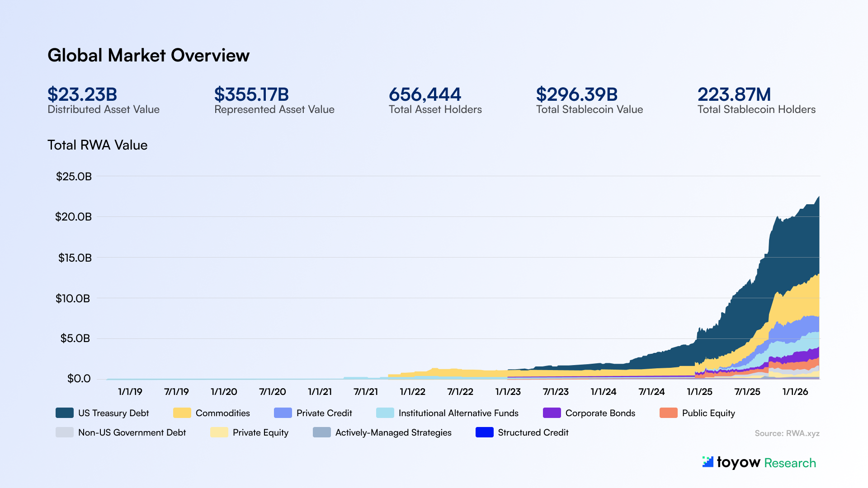Select the Private Credit legend swatch

(283, 413)
